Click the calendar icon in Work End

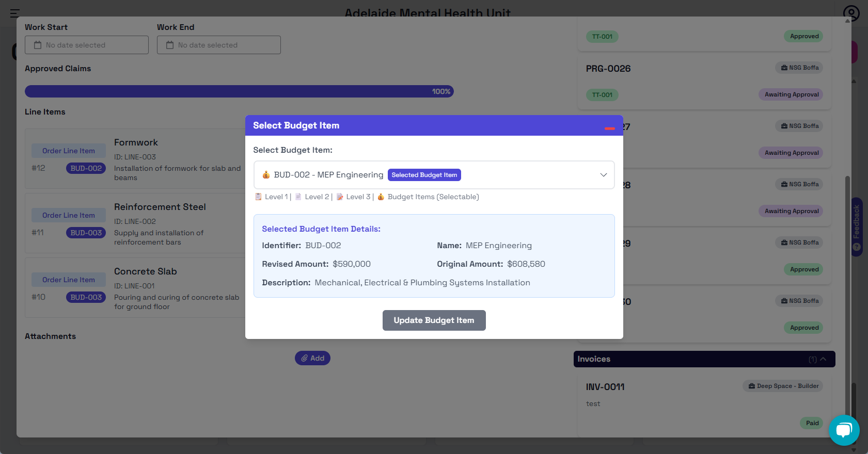point(170,45)
